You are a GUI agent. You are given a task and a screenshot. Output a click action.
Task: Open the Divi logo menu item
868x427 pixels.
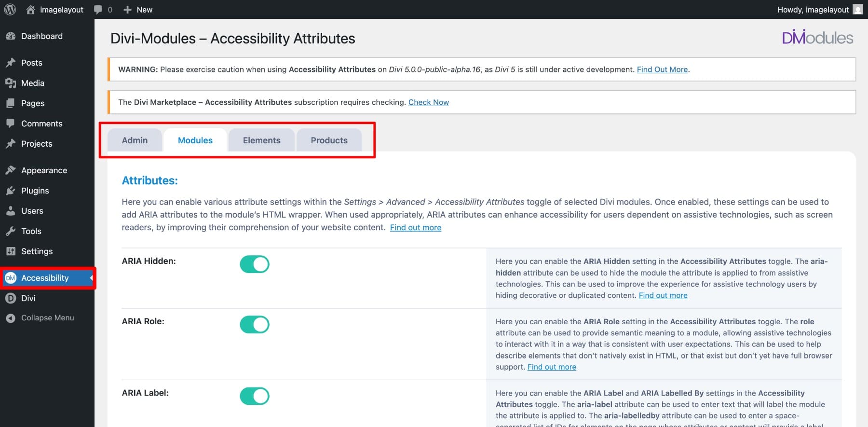tap(10, 298)
